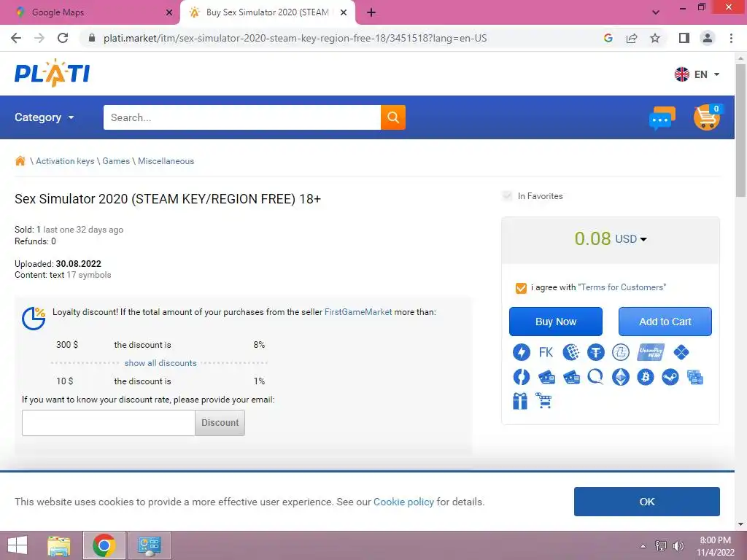Select the four-diamond payment icon
Screen dimensions: 747x560
click(681, 352)
